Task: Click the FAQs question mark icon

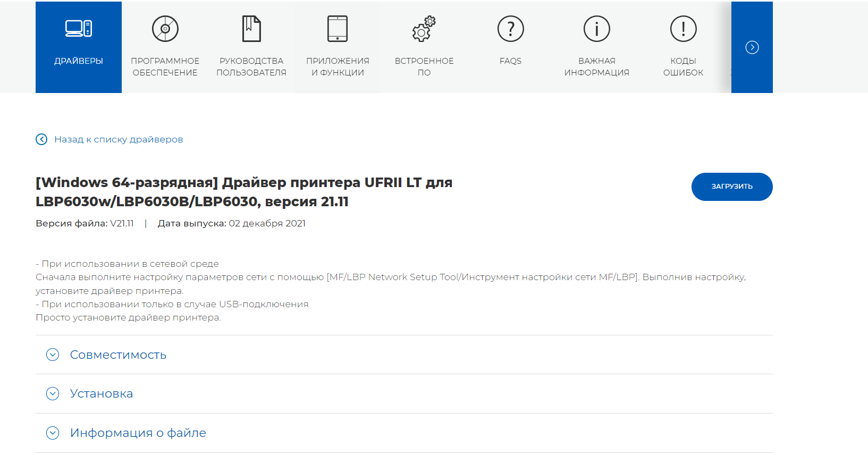Action: tap(511, 29)
